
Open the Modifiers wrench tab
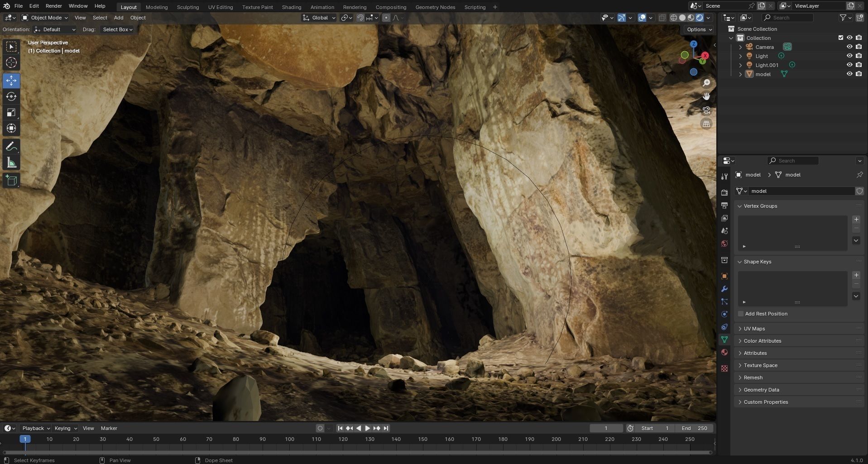tap(724, 289)
